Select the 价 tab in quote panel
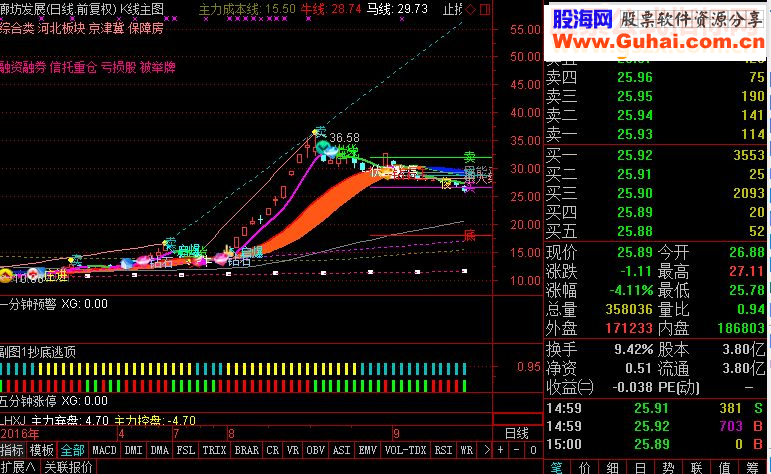Screen dimensions: 771x474 (x=584, y=468)
